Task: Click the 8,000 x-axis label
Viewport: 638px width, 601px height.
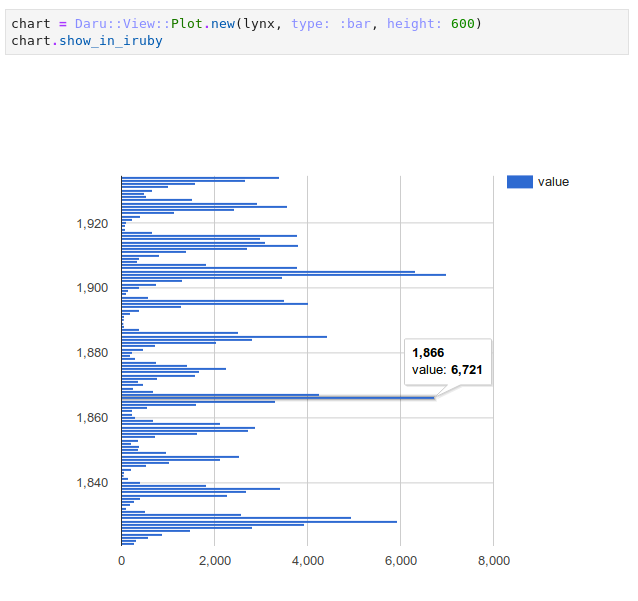Action: coord(493,561)
